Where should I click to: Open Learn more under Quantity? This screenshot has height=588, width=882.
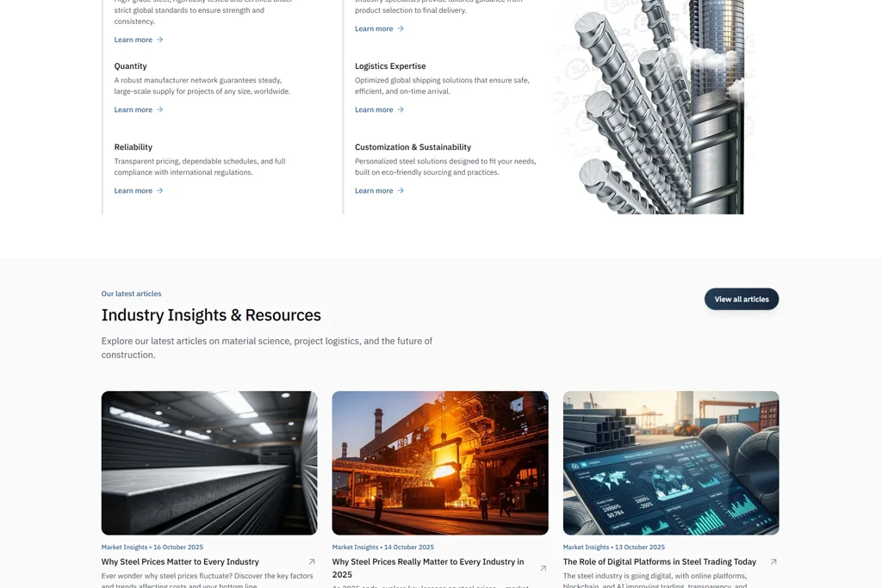tap(139, 109)
